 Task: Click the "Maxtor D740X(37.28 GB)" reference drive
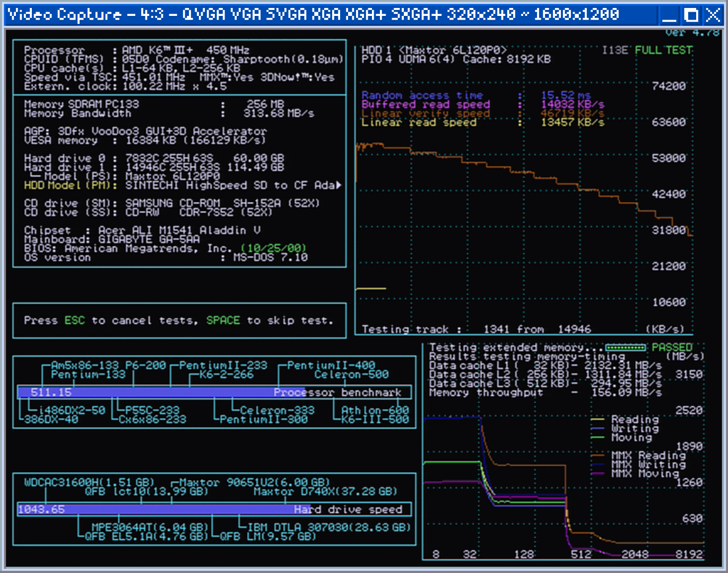325,491
